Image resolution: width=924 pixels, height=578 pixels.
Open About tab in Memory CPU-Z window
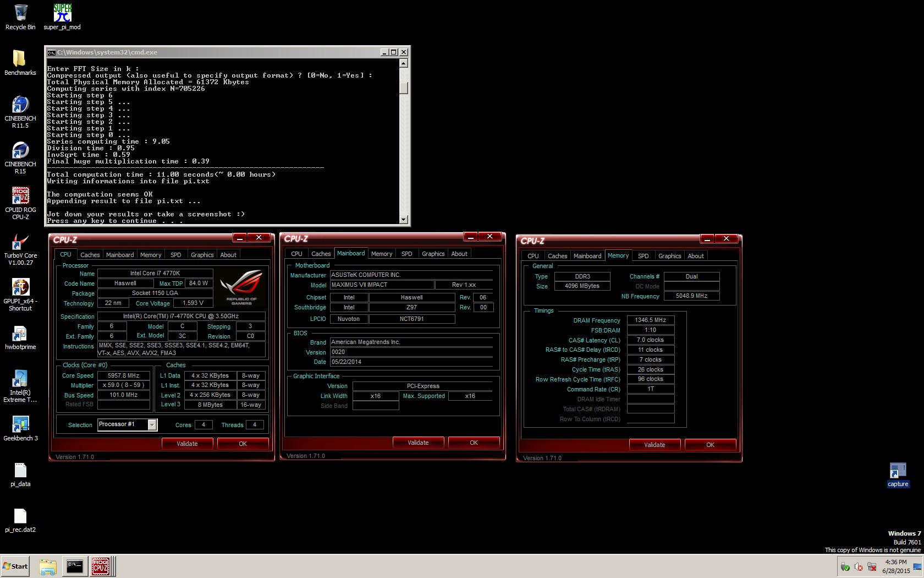click(696, 256)
